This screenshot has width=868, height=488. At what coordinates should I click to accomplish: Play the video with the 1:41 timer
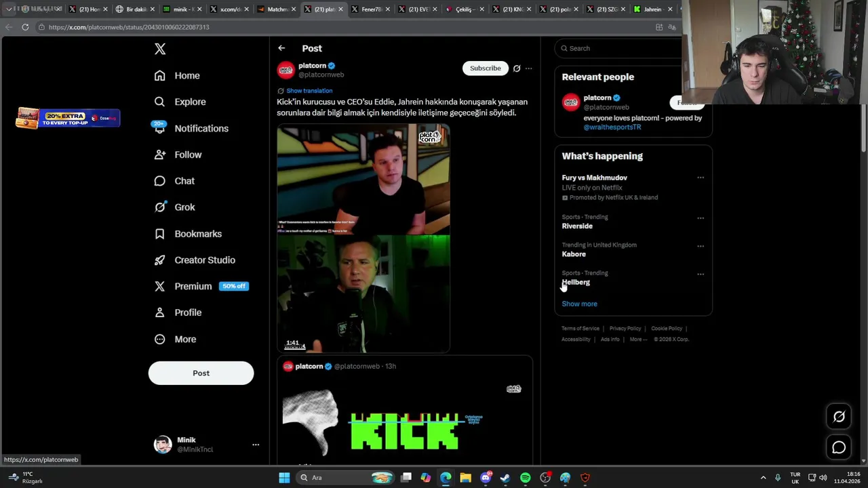coord(363,239)
